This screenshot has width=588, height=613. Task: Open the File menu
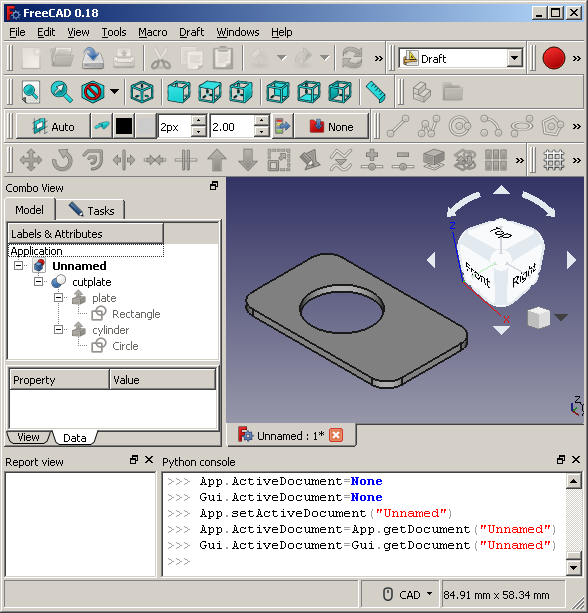[x=17, y=32]
